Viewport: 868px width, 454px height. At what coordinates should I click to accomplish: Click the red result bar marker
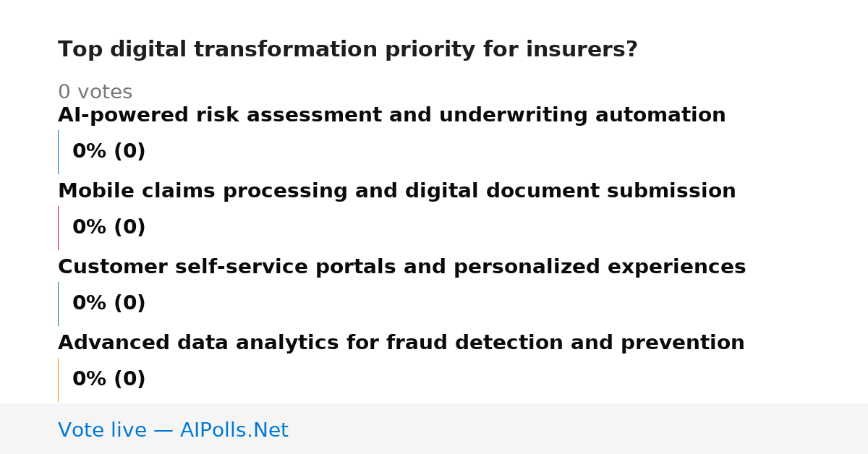coord(59,228)
